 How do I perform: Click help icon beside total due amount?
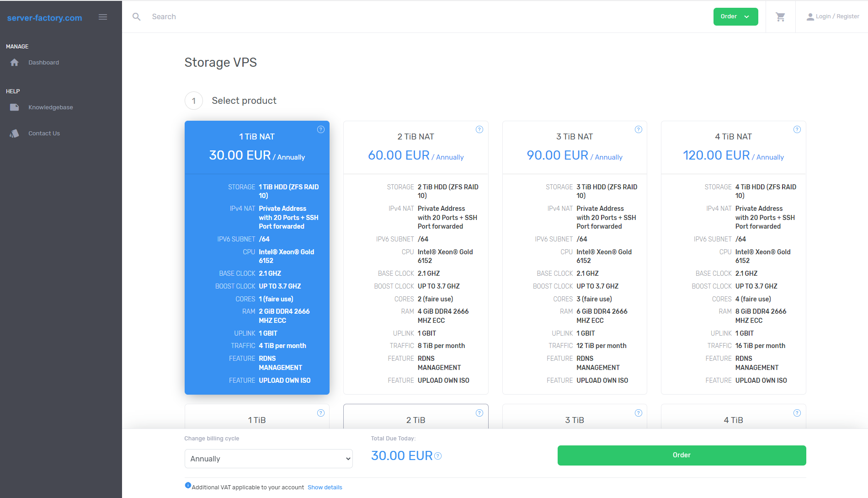point(438,456)
